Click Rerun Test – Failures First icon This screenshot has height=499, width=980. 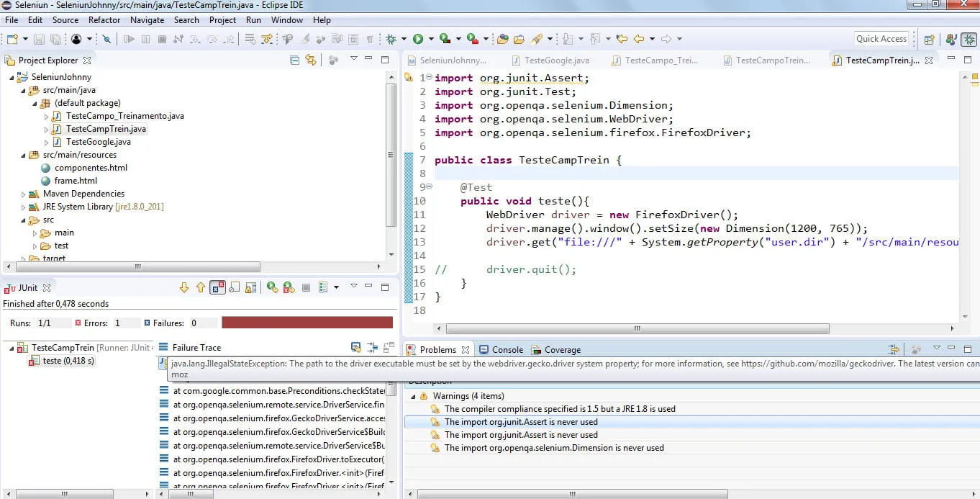point(289,288)
